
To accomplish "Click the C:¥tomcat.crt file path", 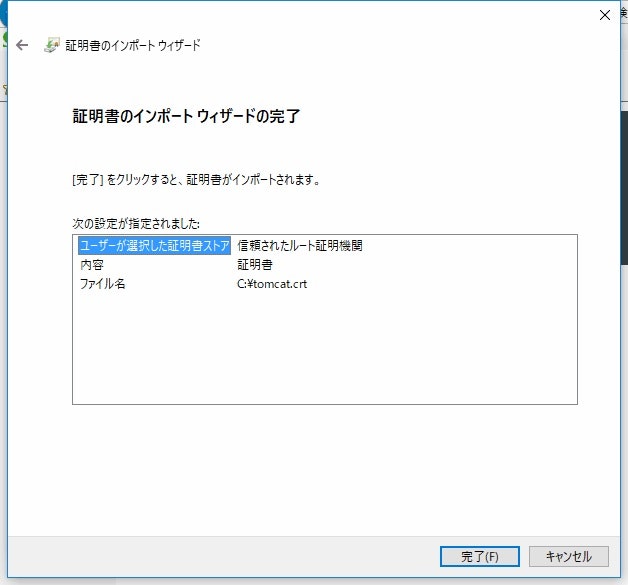I will tap(272, 284).
